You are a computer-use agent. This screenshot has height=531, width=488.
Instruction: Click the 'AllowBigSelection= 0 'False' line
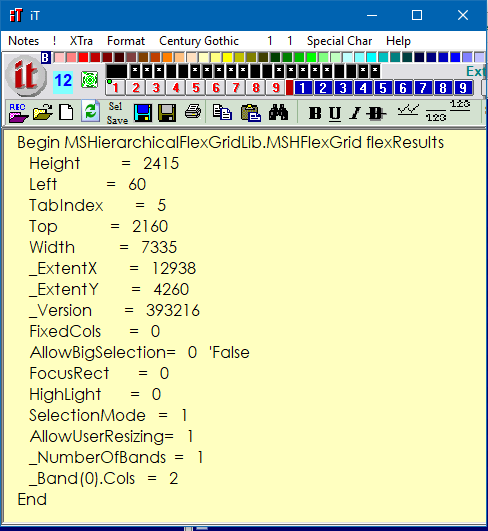140,353
